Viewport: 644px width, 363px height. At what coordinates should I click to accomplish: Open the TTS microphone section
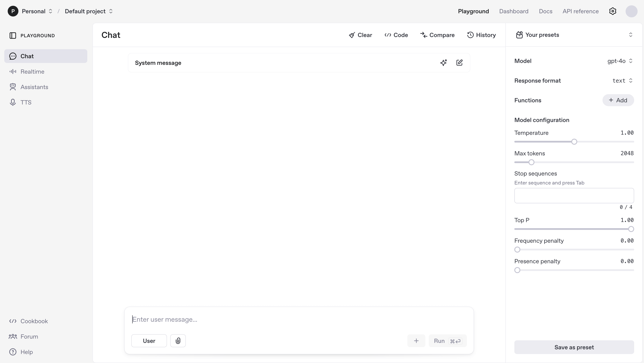[x=25, y=102]
